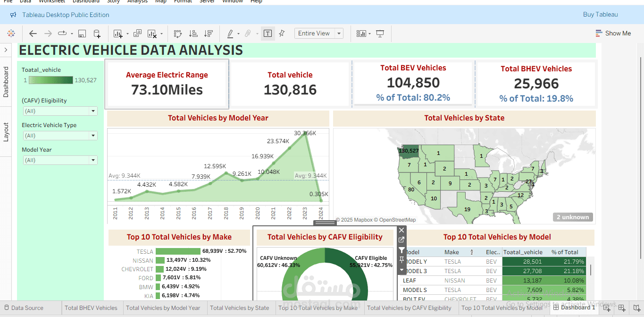Click the LEAF row model name
The width and height of the screenshot is (644, 317).
point(410,280)
